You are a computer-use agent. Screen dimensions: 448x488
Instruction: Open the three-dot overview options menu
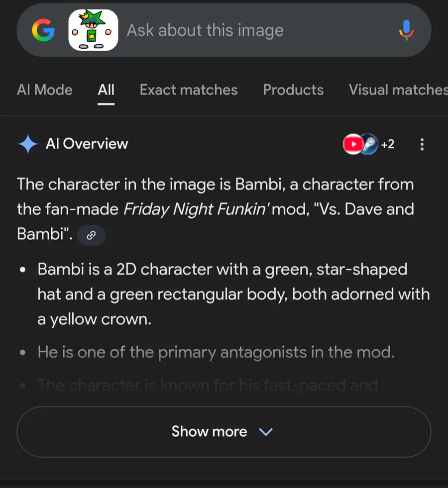422,144
